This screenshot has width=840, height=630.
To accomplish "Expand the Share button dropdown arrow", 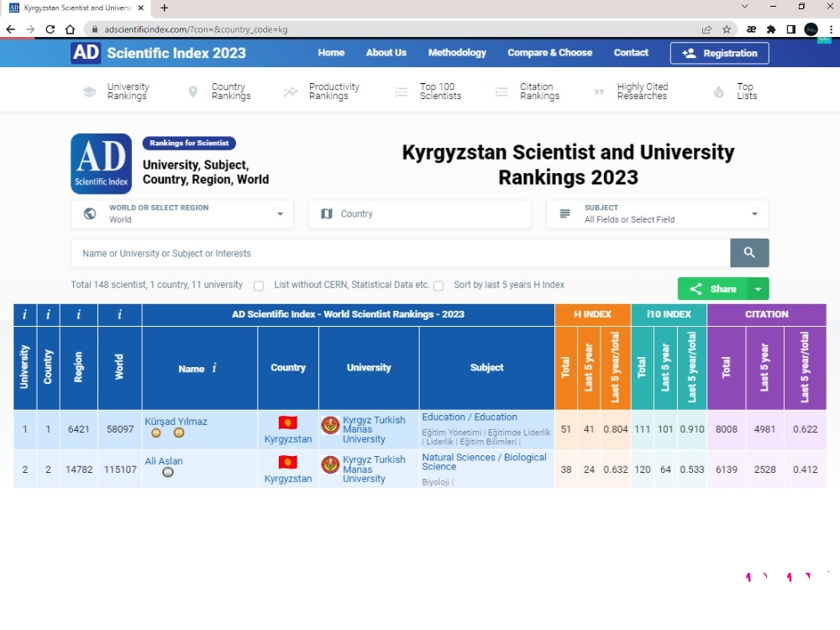I will [x=758, y=289].
